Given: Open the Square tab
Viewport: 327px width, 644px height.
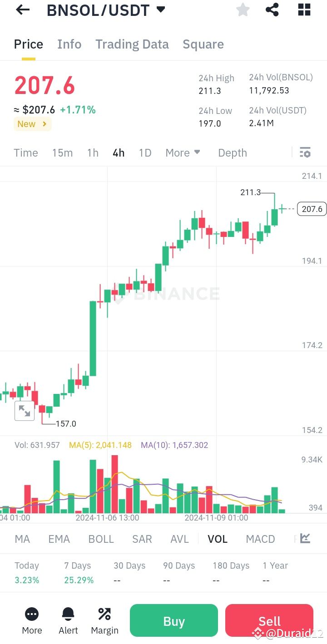Looking at the screenshot, I should click(203, 44).
